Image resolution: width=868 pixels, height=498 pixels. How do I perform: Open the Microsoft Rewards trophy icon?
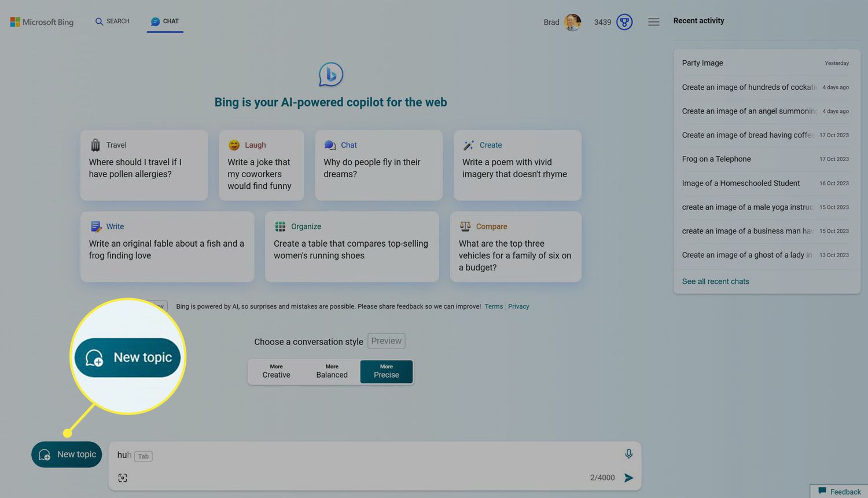(624, 22)
